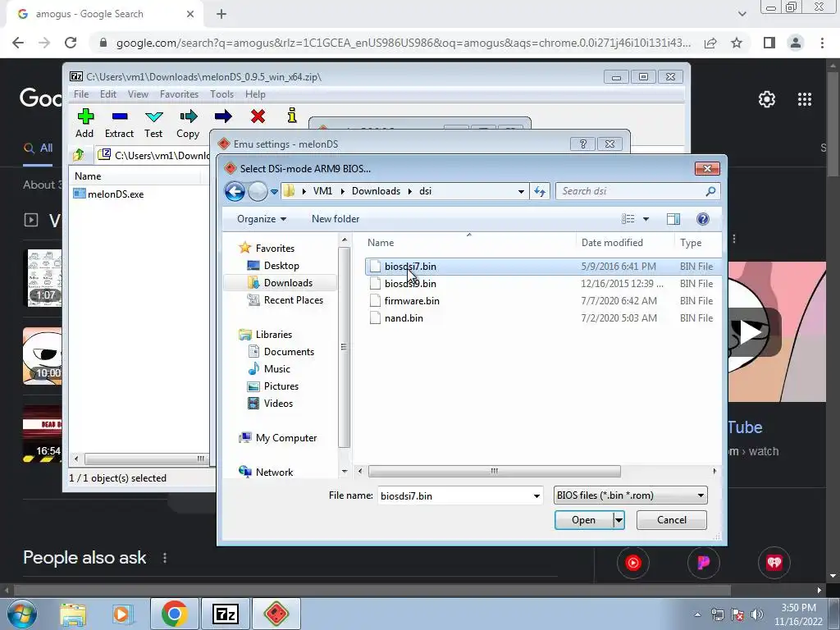The height and width of the screenshot is (630, 840).
Task: Open the 7-Zip Favorites menu
Action: tap(180, 94)
